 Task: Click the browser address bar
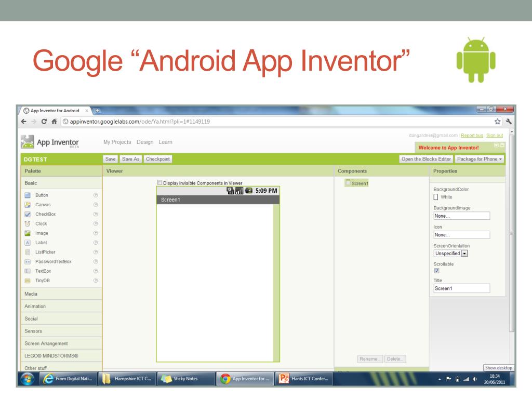click(277, 122)
